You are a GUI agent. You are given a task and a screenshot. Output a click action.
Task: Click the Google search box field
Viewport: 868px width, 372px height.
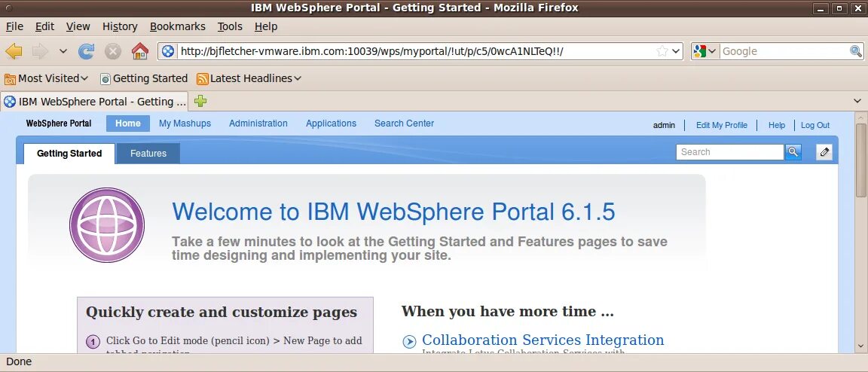[784, 51]
